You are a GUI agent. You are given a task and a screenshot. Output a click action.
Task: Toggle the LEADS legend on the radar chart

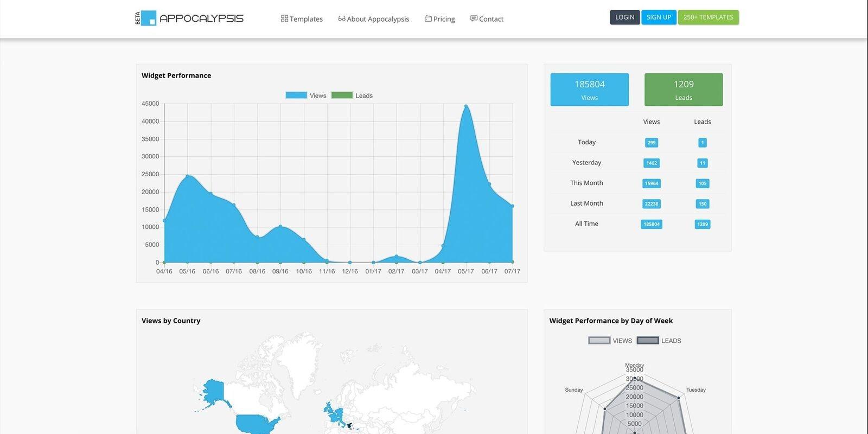click(659, 341)
